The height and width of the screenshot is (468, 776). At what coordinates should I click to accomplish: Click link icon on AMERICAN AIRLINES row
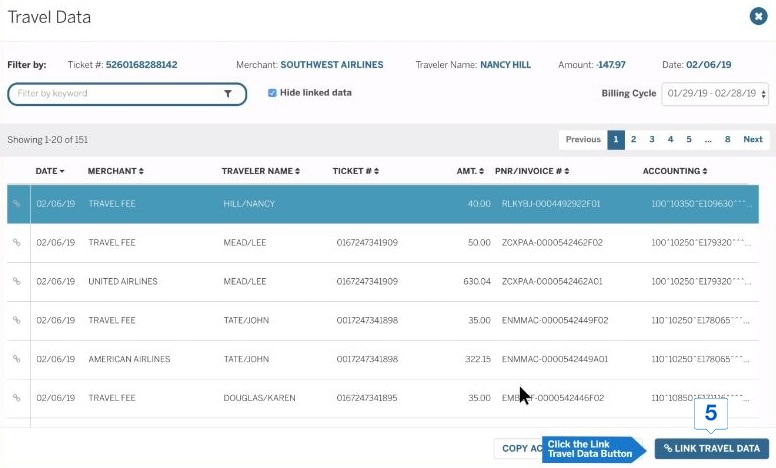(x=17, y=359)
